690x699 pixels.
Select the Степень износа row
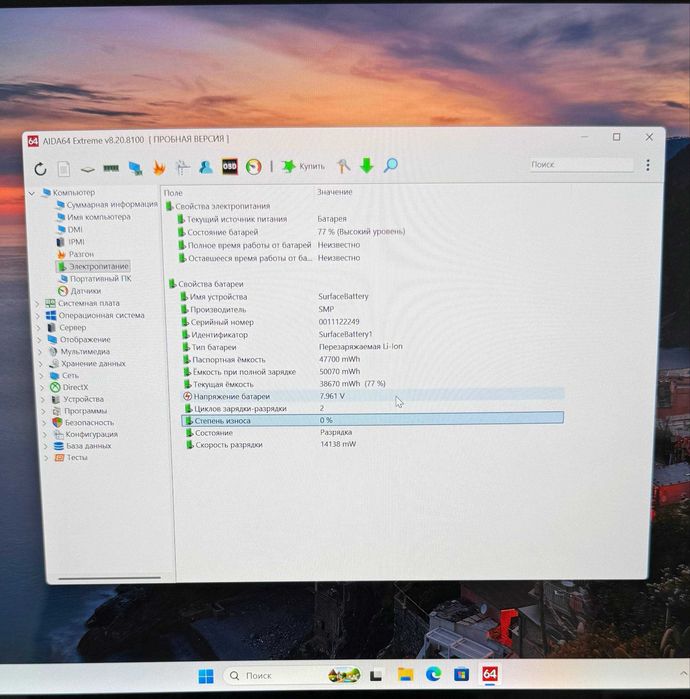[373, 420]
